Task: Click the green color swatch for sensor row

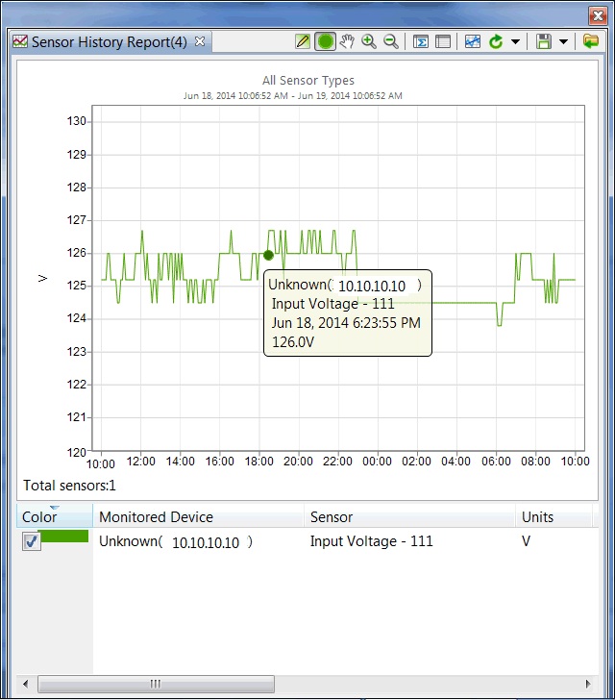Action: pos(62,537)
